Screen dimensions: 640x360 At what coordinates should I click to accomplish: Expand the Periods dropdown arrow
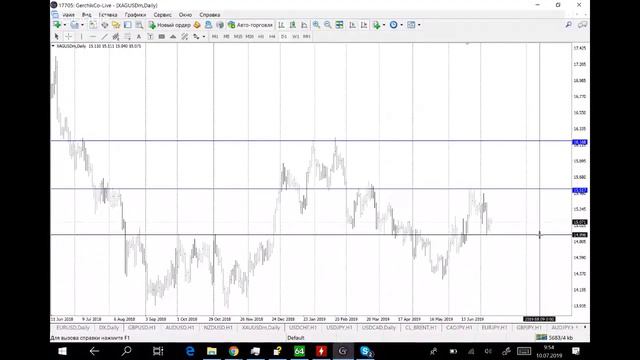401,25
